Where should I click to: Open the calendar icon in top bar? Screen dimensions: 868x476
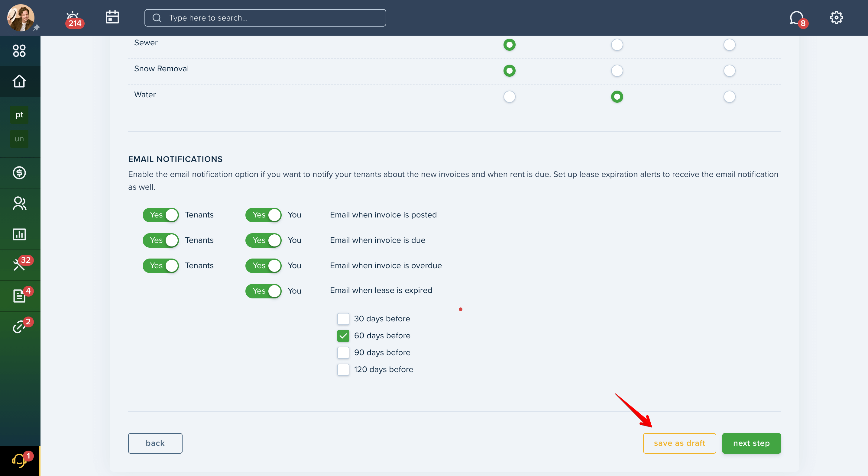112,17
